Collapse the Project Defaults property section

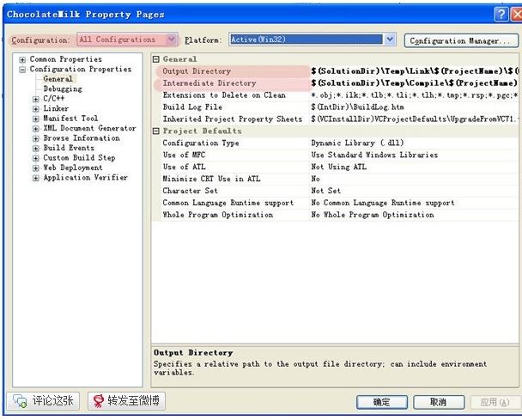pos(155,131)
